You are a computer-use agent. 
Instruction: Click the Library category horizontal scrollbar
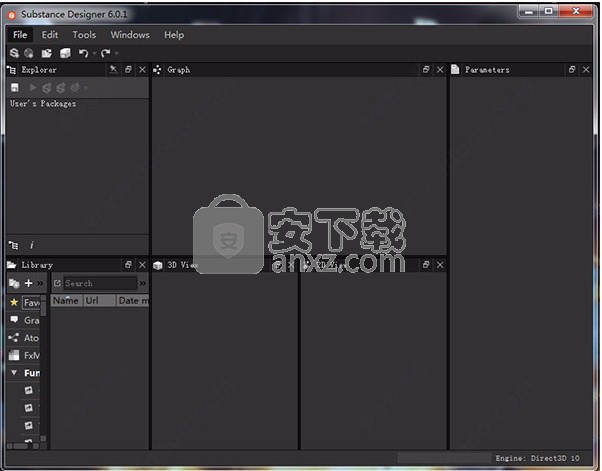click(23, 446)
